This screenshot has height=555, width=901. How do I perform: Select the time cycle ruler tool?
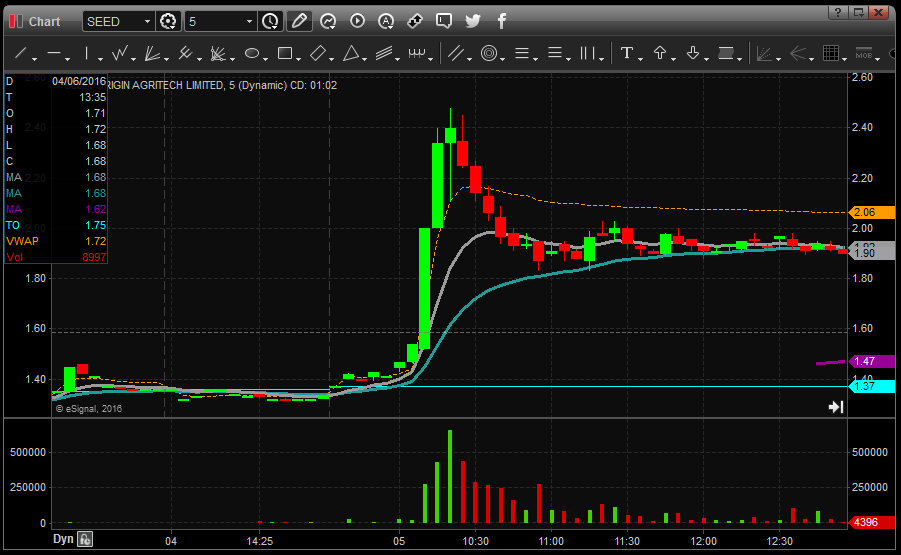click(x=417, y=53)
